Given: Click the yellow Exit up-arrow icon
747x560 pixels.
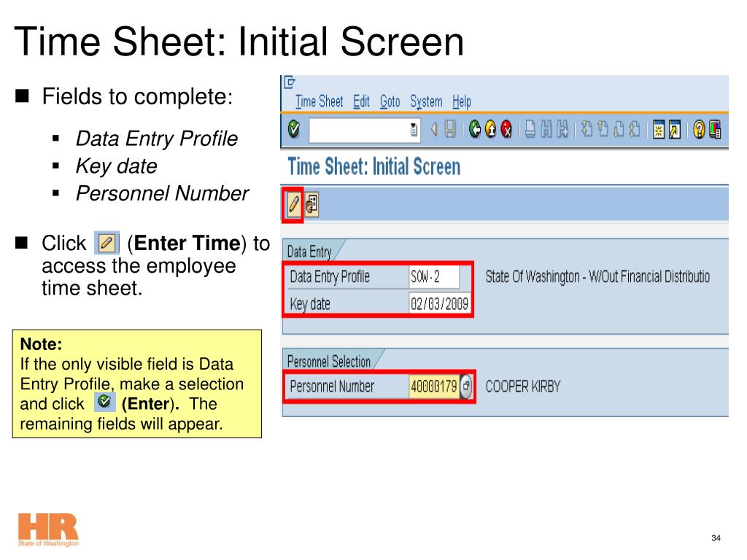Looking at the screenshot, I should coord(490,130).
